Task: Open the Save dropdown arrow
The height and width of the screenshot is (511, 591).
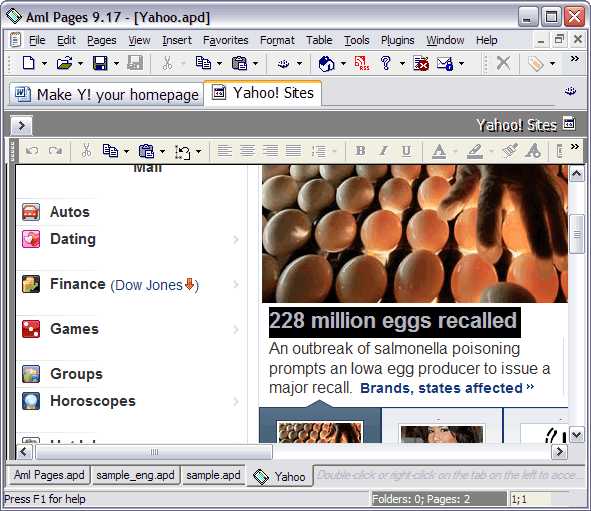Action: [116, 63]
